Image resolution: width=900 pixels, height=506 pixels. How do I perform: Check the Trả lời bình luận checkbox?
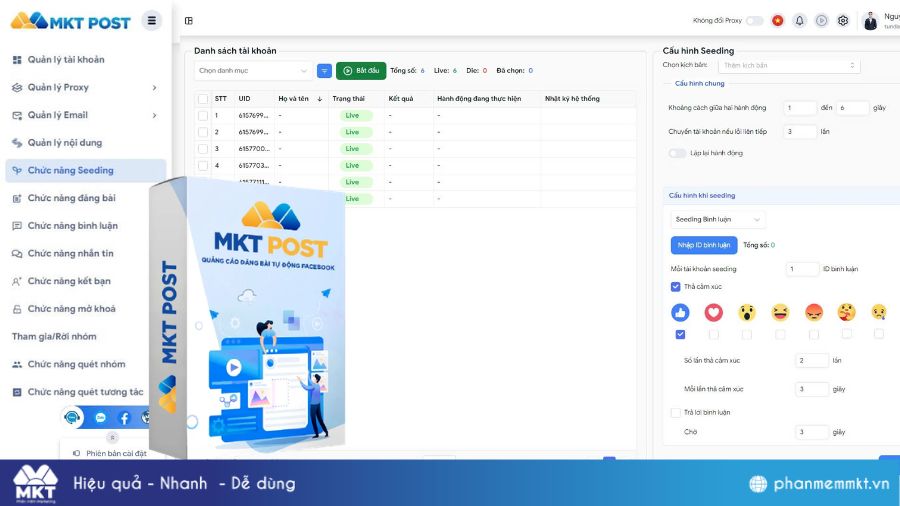(676, 412)
